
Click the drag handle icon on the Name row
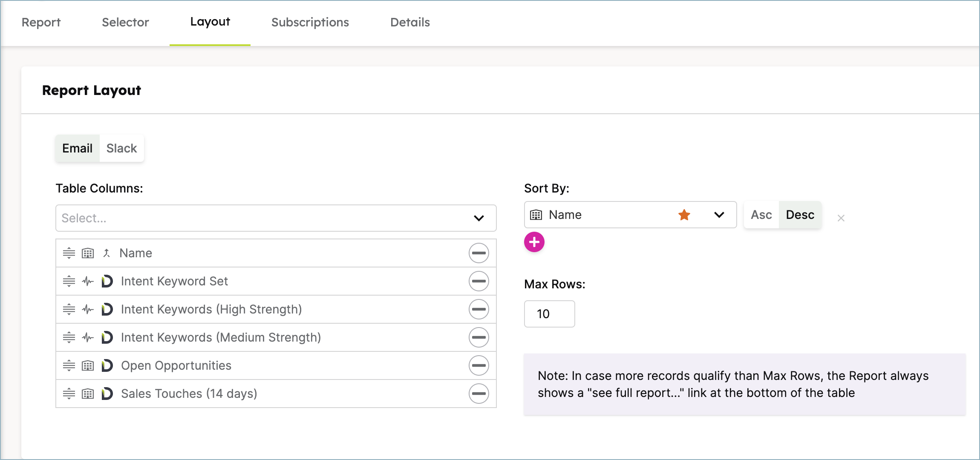pos(69,253)
